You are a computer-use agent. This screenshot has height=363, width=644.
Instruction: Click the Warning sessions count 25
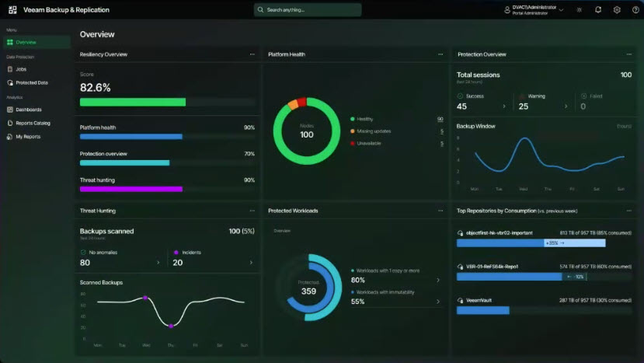tap(524, 106)
